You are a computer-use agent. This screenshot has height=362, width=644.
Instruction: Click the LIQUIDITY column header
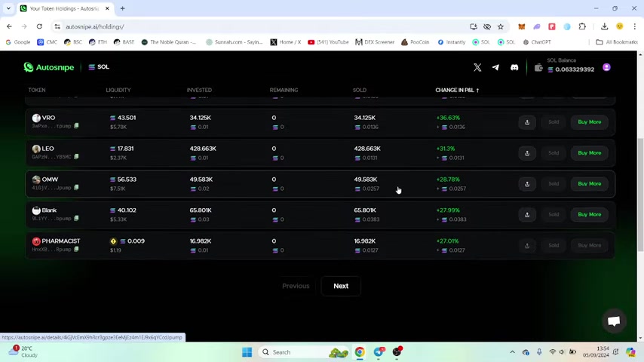point(118,90)
